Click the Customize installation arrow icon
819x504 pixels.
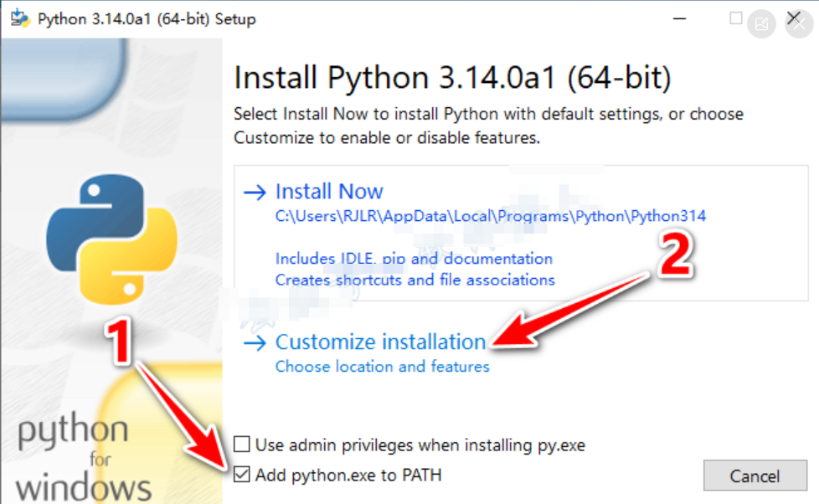pyautogui.click(x=255, y=343)
